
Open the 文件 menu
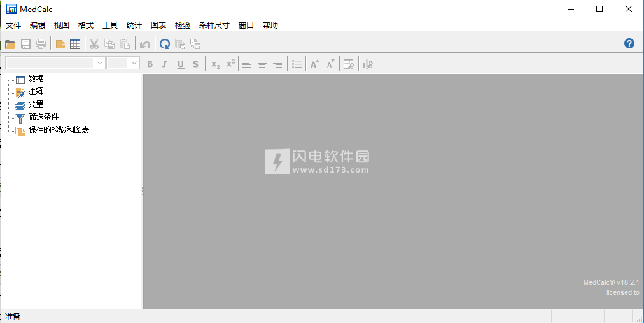pyautogui.click(x=13, y=25)
